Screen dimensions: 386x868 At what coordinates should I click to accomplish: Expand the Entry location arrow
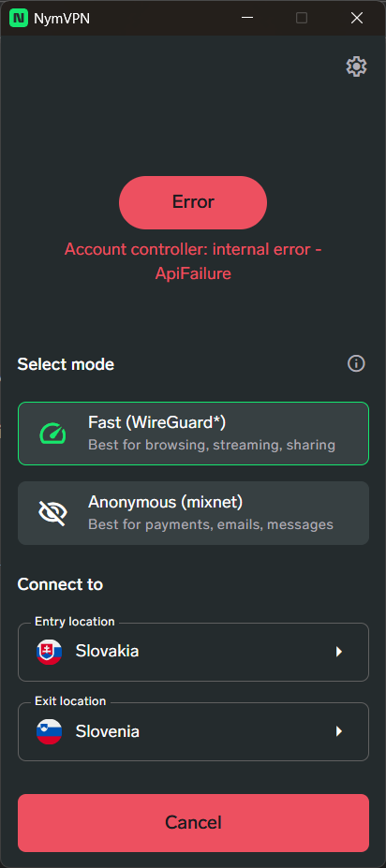(339, 652)
